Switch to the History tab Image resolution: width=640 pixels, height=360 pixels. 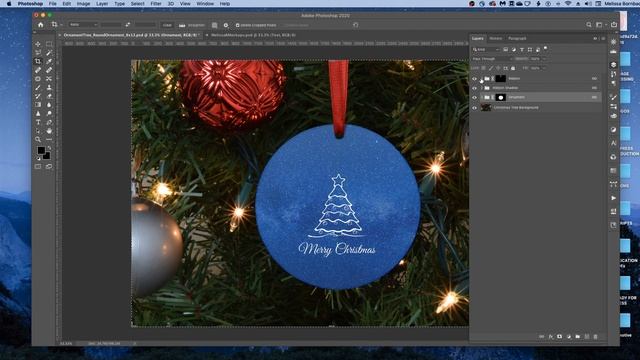pos(496,38)
